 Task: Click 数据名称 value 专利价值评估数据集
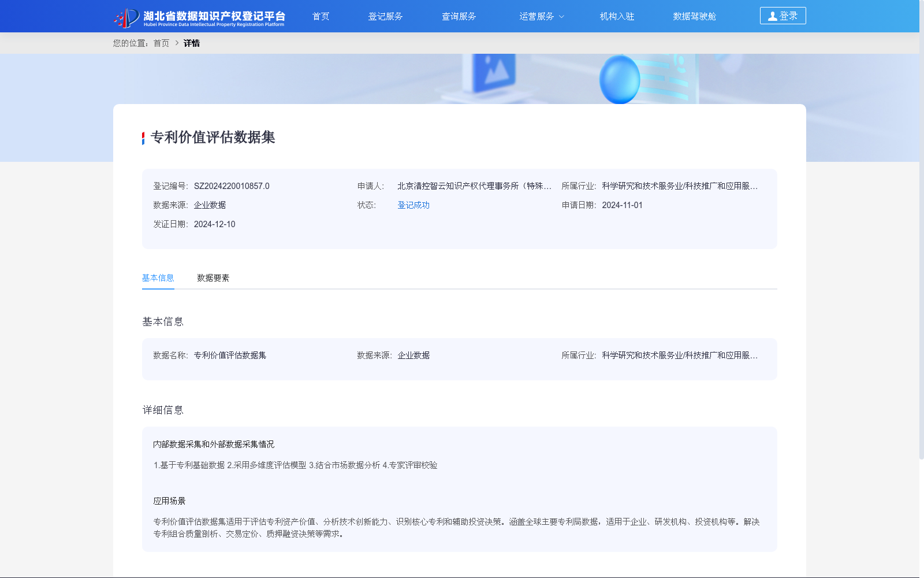230,355
